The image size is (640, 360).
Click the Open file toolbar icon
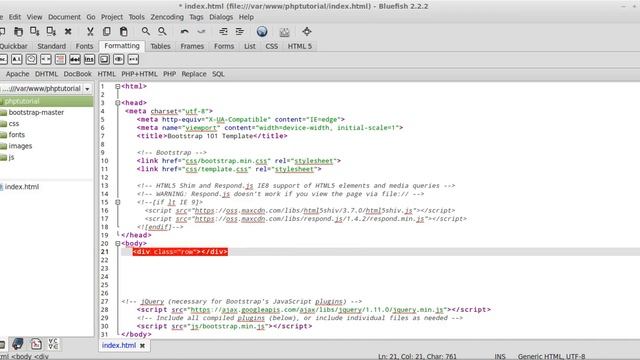click(x=18, y=31)
